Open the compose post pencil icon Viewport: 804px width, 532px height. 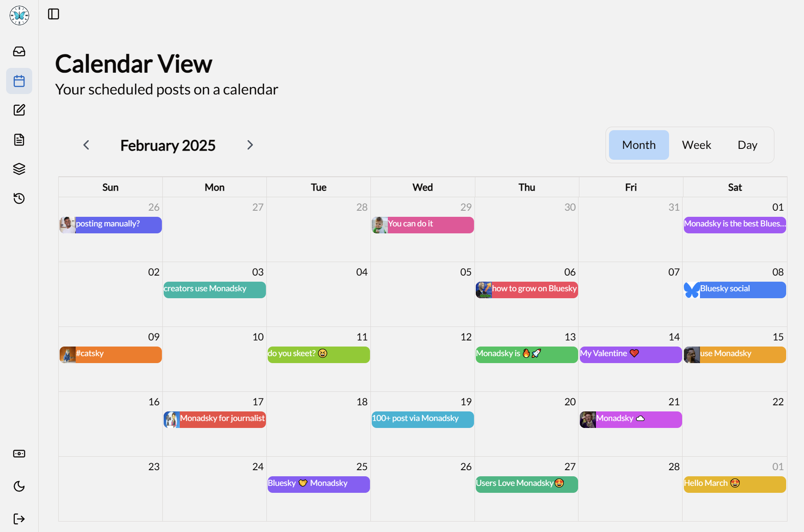19,110
